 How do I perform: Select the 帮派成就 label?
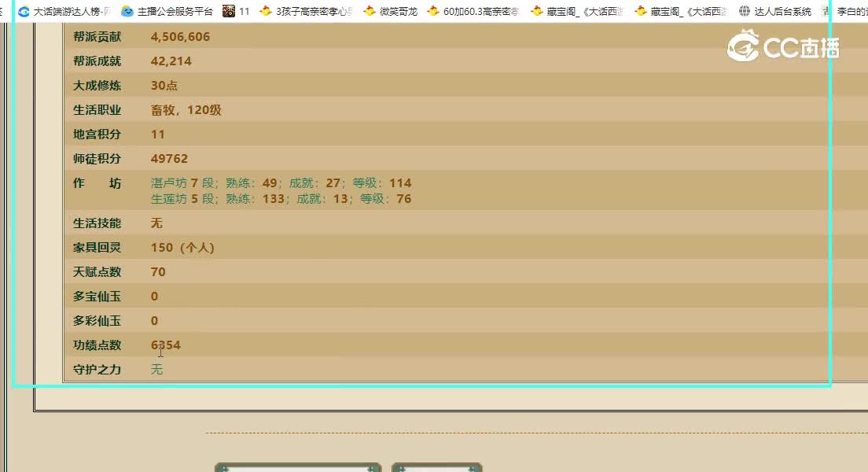(x=97, y=61)
